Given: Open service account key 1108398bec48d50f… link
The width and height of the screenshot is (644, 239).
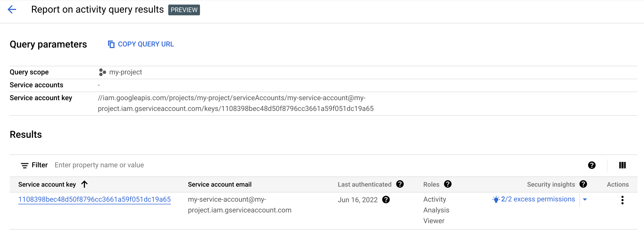Looking at the screenshot, I should click(x=94, y=200).
